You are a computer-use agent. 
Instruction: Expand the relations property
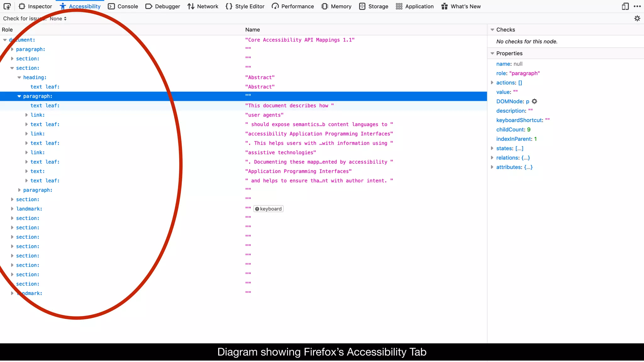tap(492, 158)
